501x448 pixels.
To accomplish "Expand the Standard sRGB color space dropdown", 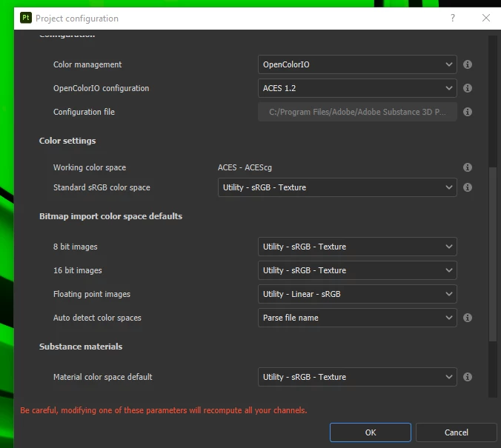I will [337, 187].
